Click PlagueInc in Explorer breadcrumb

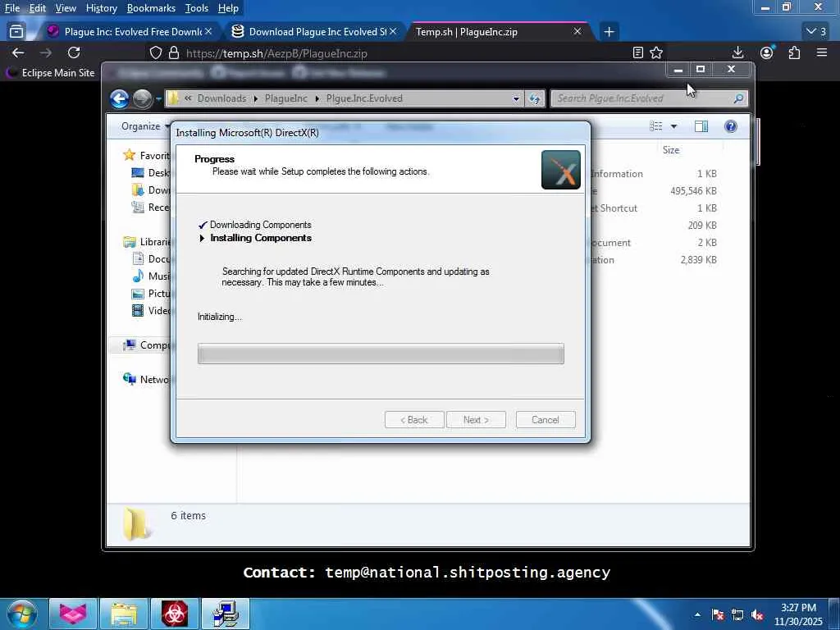pyautogui.click(x=286, y=98)
